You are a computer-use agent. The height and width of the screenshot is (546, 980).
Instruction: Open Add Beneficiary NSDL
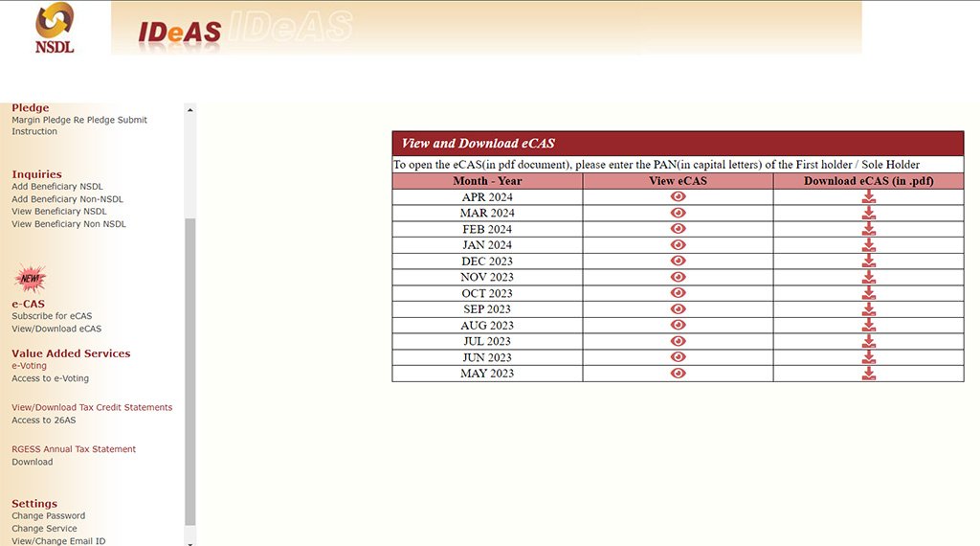pyautogui.click(x=57, y=187)
